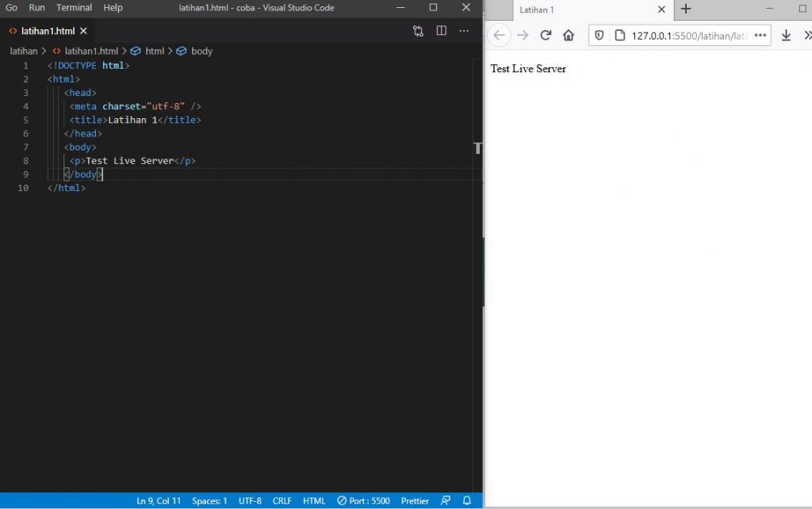This screenshot has width=812, height=509.
Task: Reload the page in the browser
Action: click(x=546, y=34)
